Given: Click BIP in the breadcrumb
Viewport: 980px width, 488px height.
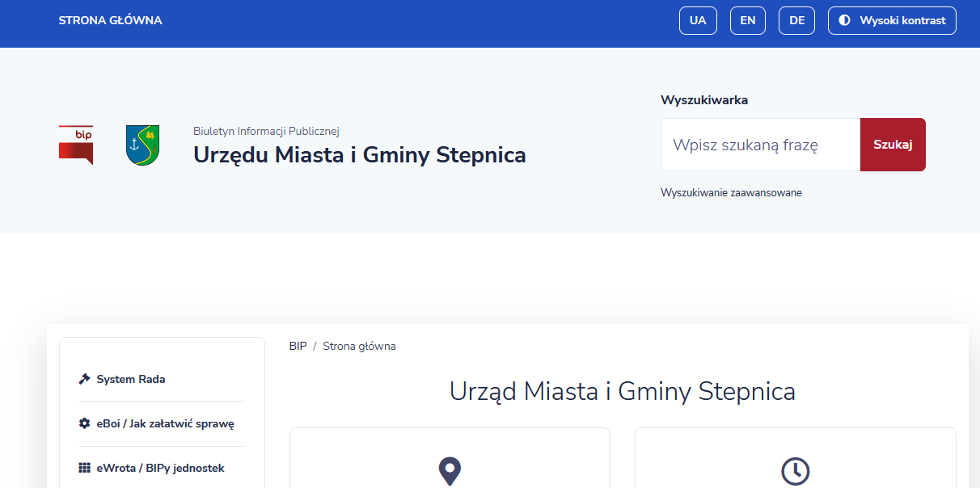Looking at the screenshot, I should (x=298, y=346).
